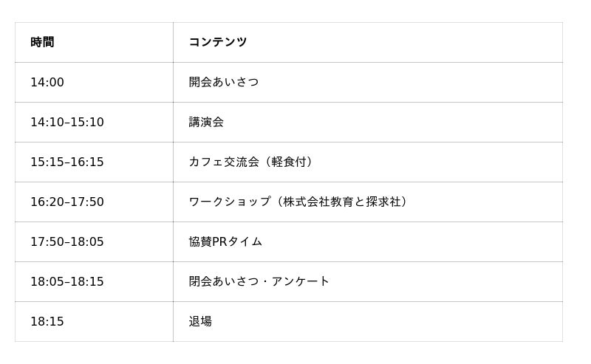Select the 14:00 time cell

(x=94, y=82)
